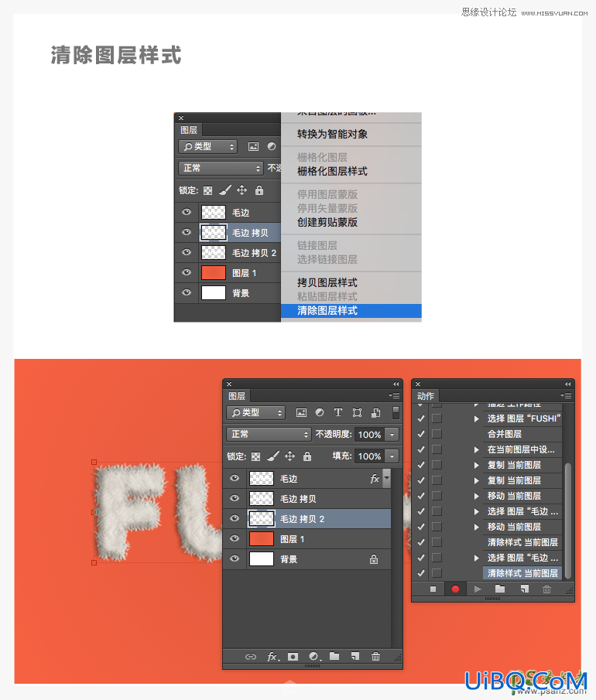Click the lock all icon left of 填充

(x=307, y=456)
